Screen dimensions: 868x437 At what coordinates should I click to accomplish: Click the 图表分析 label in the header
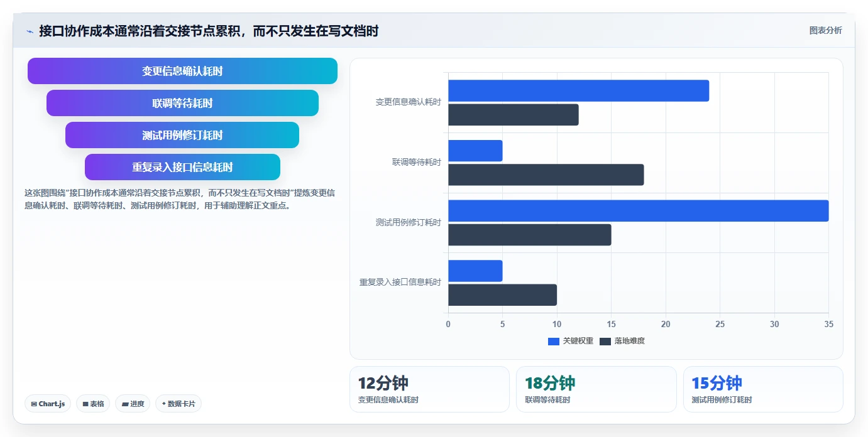tap(825, 31)
